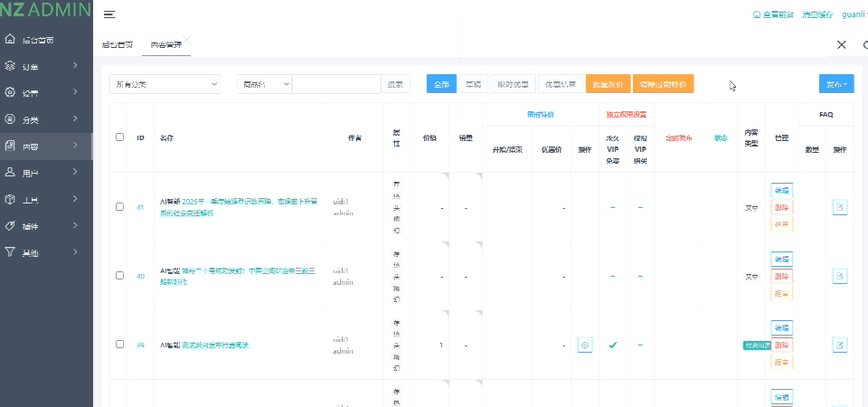Check the checkbox for row ID 41

pos(119,206)
